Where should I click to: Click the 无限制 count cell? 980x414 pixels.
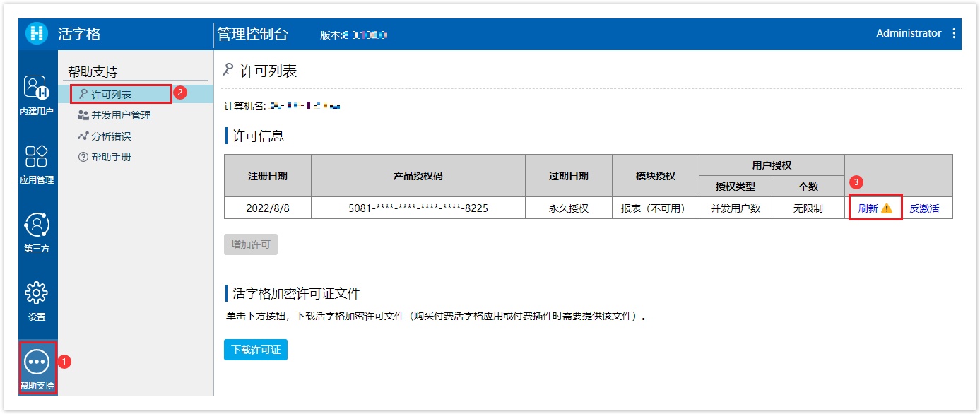tap(808, 208)
